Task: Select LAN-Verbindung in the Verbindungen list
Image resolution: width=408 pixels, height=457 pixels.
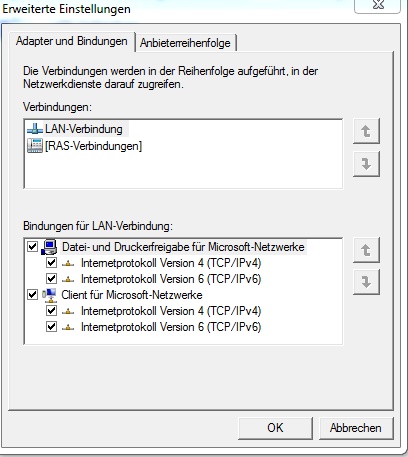Action: point(84,129)
